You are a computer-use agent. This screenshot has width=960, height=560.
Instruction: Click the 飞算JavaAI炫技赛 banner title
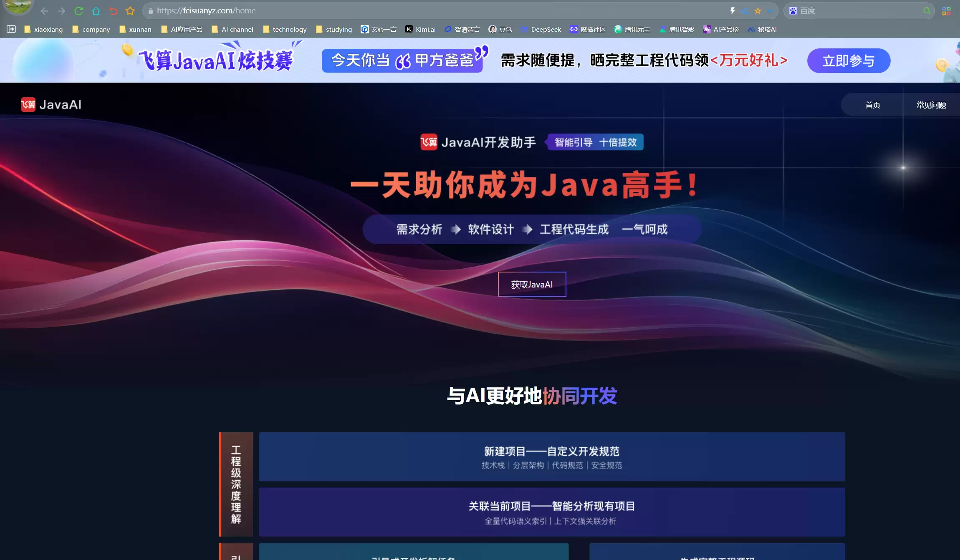pyautogui.click(x=215, y=61)
